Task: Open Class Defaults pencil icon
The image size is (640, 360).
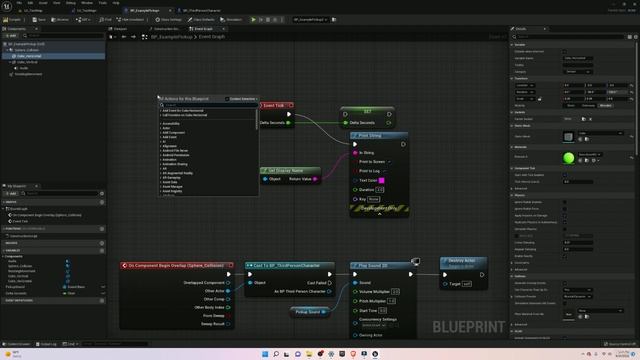Action: [x=190, y=20]
